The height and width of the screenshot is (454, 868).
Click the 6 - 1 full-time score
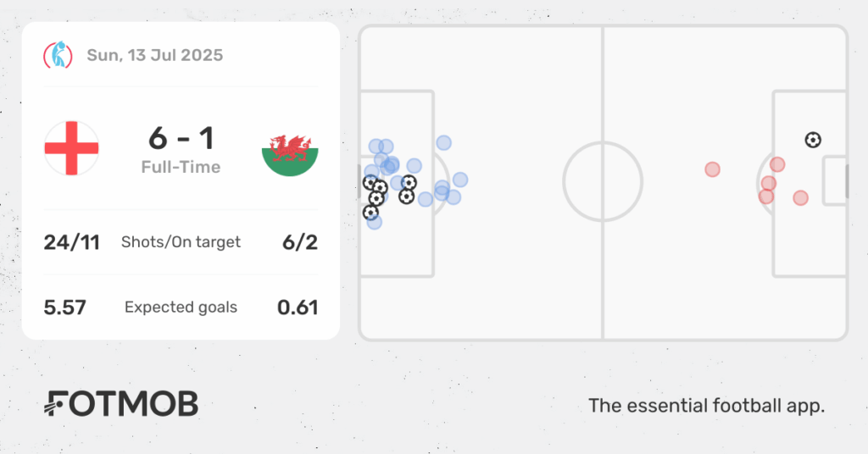click(181, 138)
